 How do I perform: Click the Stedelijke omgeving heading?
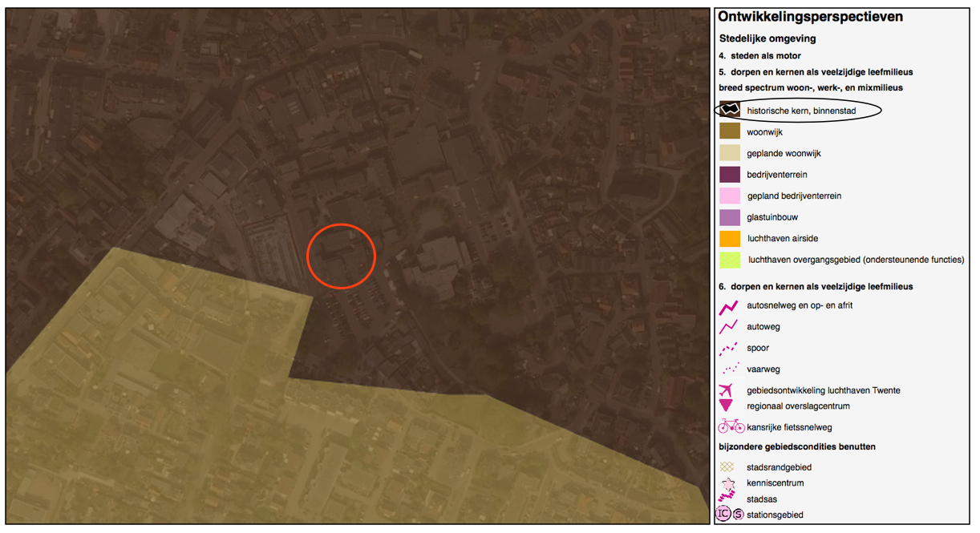click(x=767, y=38)
